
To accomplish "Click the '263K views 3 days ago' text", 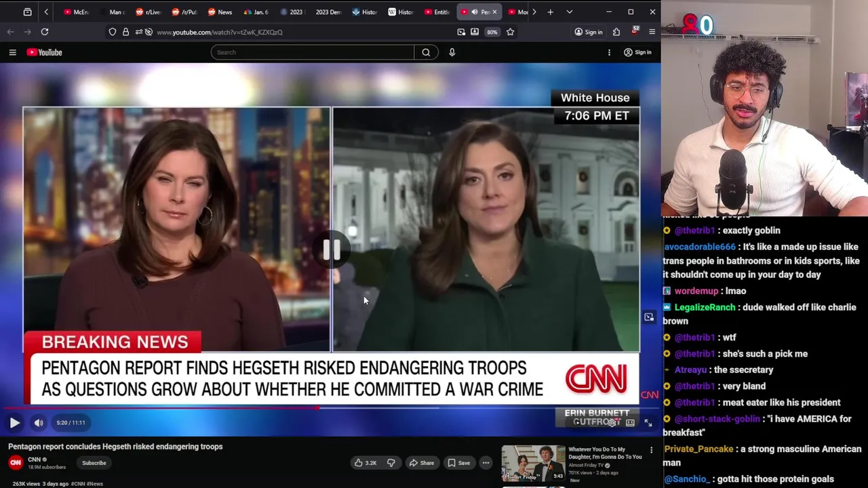I will pos(40,484).
